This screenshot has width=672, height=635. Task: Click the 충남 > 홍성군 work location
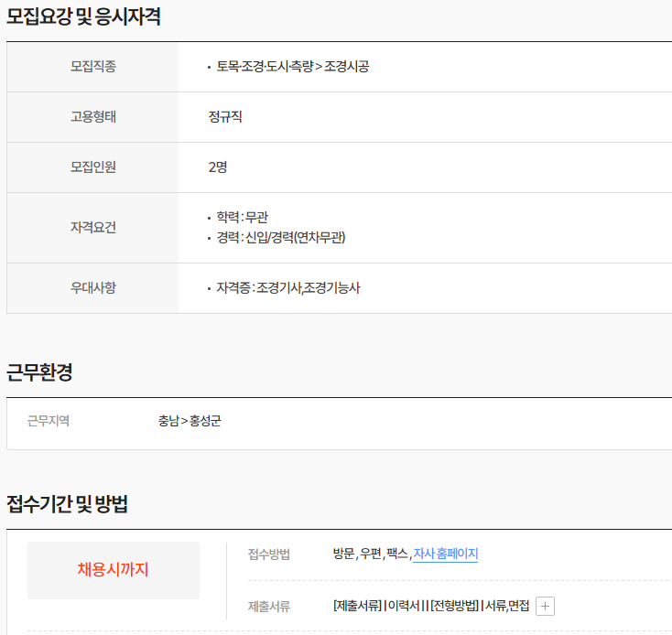[190, 421]
